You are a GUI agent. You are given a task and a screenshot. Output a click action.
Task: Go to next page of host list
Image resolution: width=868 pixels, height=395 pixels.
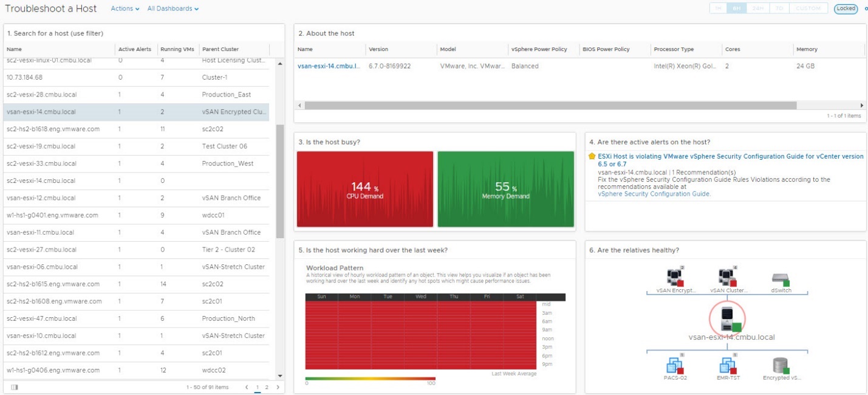pos(278,387)
